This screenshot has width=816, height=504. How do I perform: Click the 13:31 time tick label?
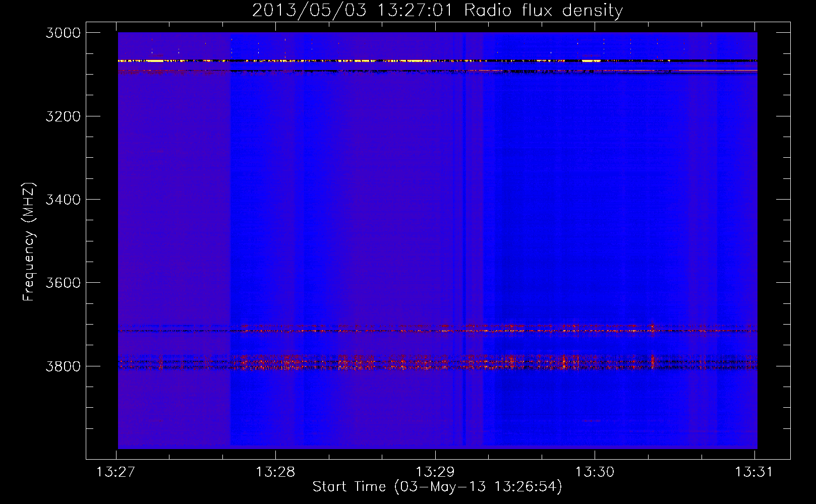click(754, 472)
